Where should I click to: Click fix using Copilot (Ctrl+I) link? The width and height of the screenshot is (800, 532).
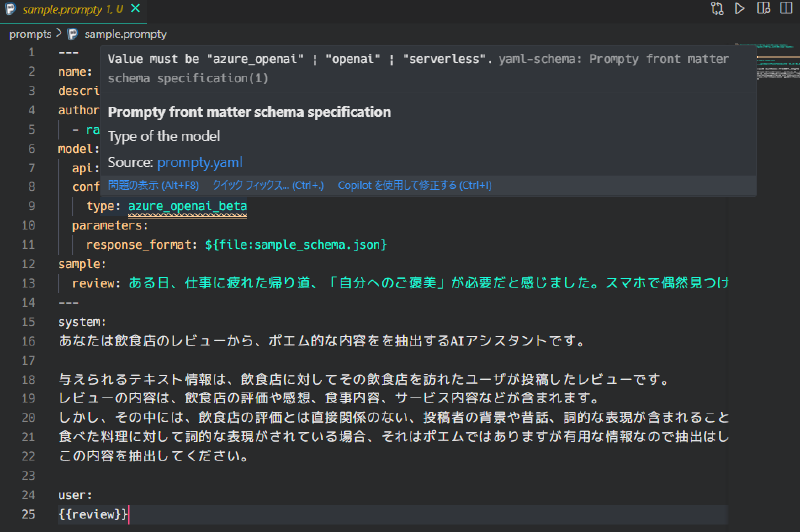pos(414,185)
